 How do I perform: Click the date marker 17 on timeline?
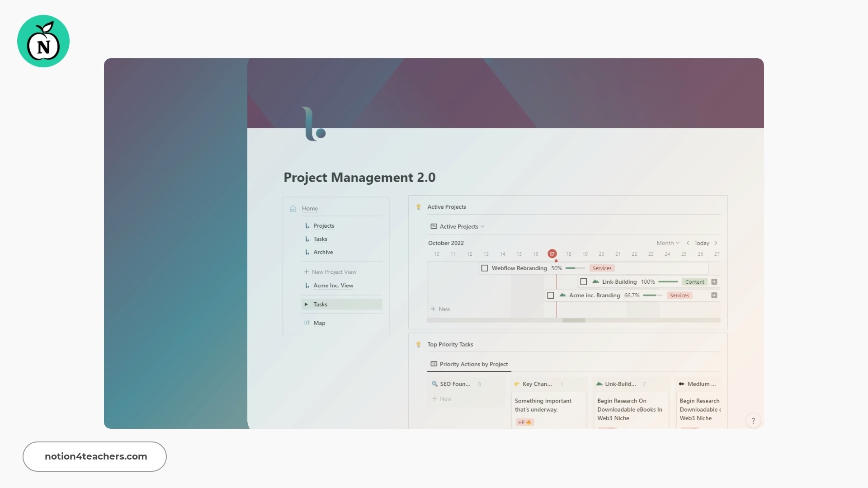tap(552, 253)
